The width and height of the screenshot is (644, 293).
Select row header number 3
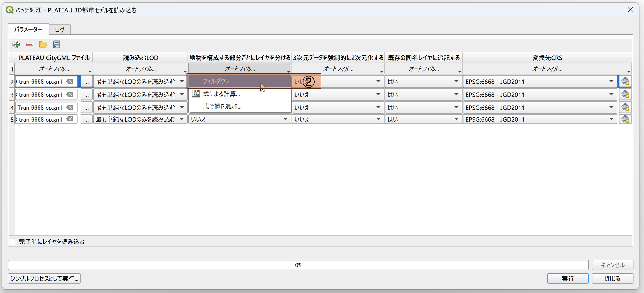(x=12, y=94)
